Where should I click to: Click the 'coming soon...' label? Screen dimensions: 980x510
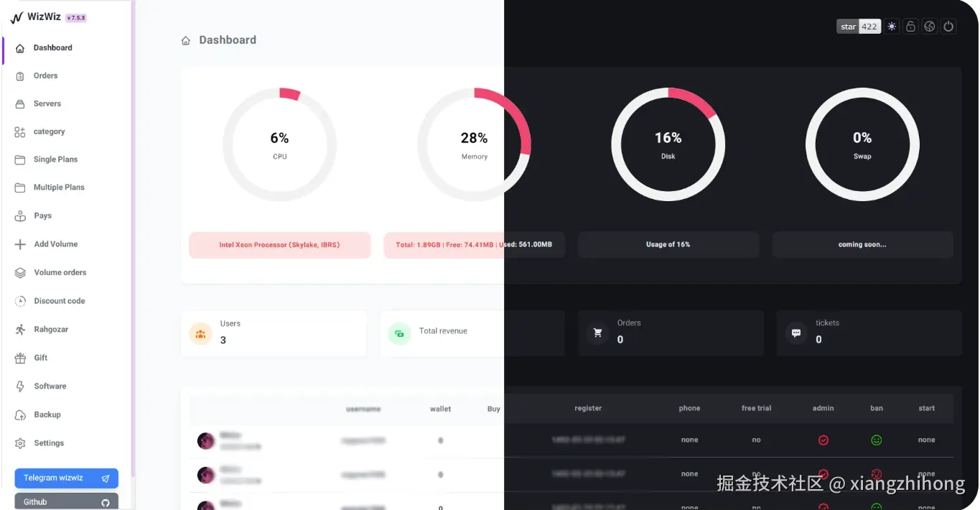tap(862, 245)
